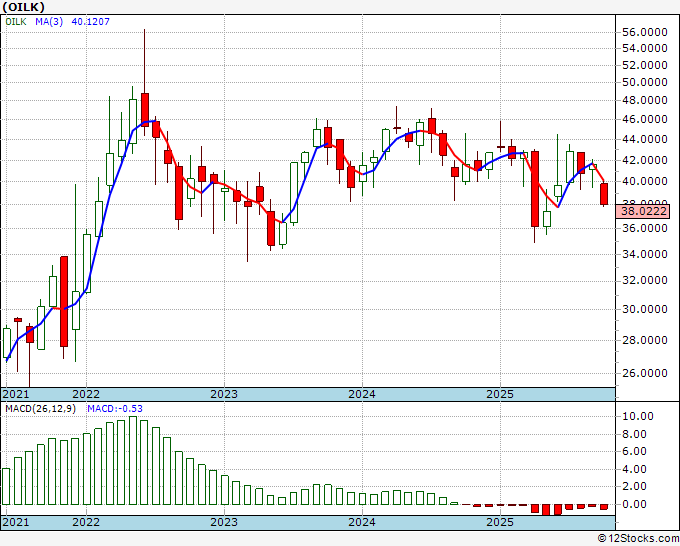Open the 12Stocks.com watermark link
This screenshot has height=546, width=680.
[x=636, y=538]
